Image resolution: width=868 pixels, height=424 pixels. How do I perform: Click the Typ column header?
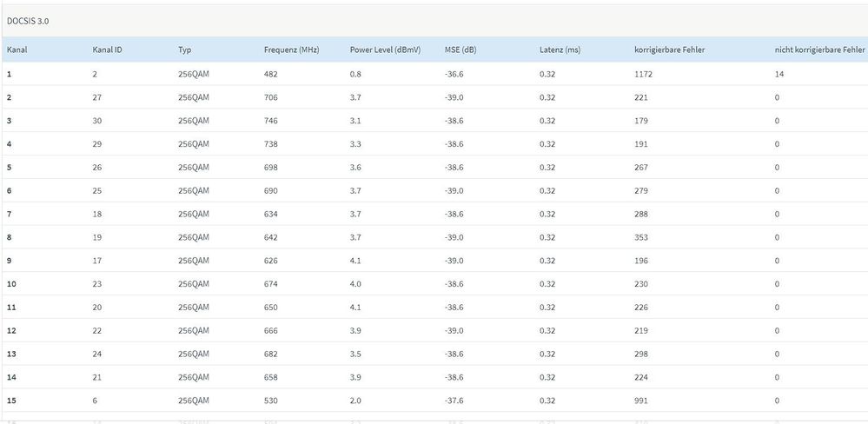click(x=184, y=50)
